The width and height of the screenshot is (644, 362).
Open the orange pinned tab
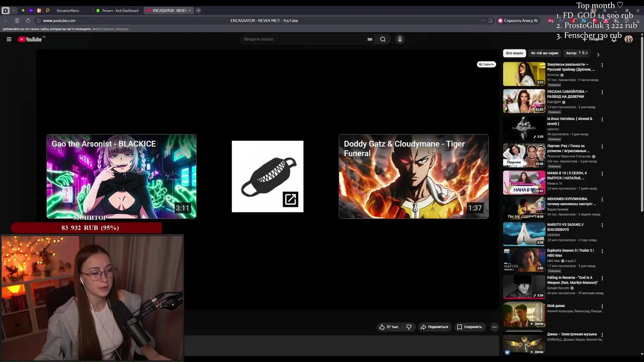click(39, 10)
